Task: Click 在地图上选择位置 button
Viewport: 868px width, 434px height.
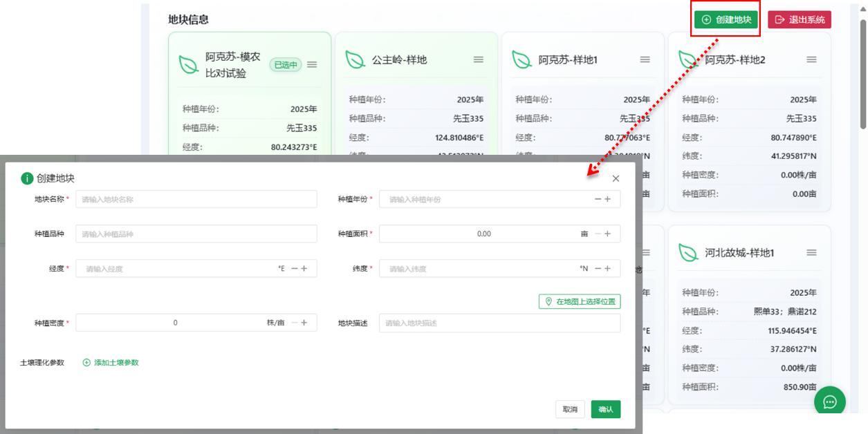Action: point(580,301)
